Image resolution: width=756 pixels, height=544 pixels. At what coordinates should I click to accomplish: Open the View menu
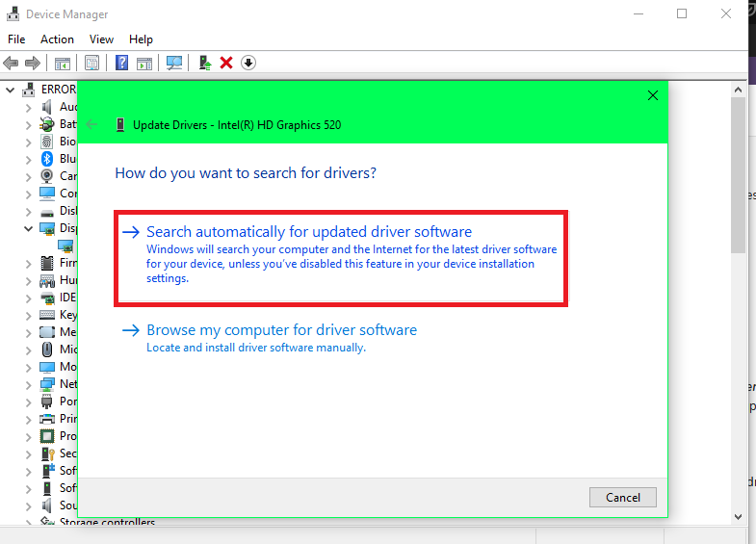click(x=101, y=39)
